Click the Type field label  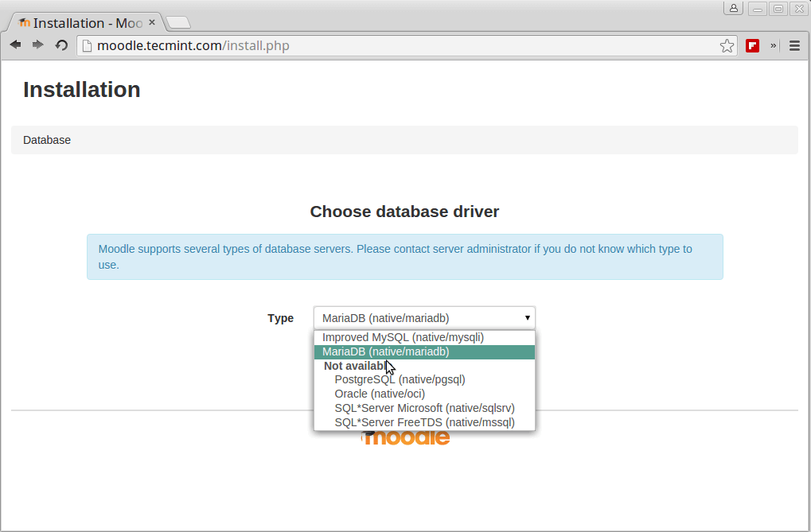[280, 318]
